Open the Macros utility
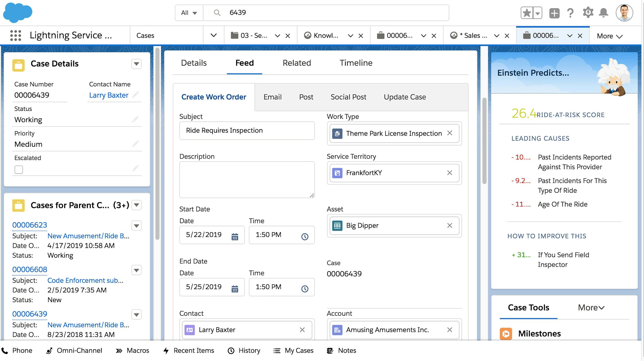The height and width of the screenshot is (361, 644). click(x=132, y=350)
